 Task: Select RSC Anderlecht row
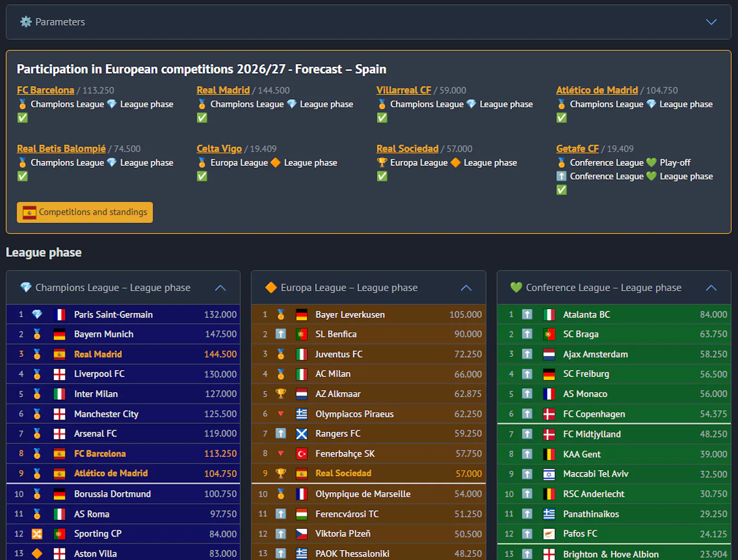(614, 494)
